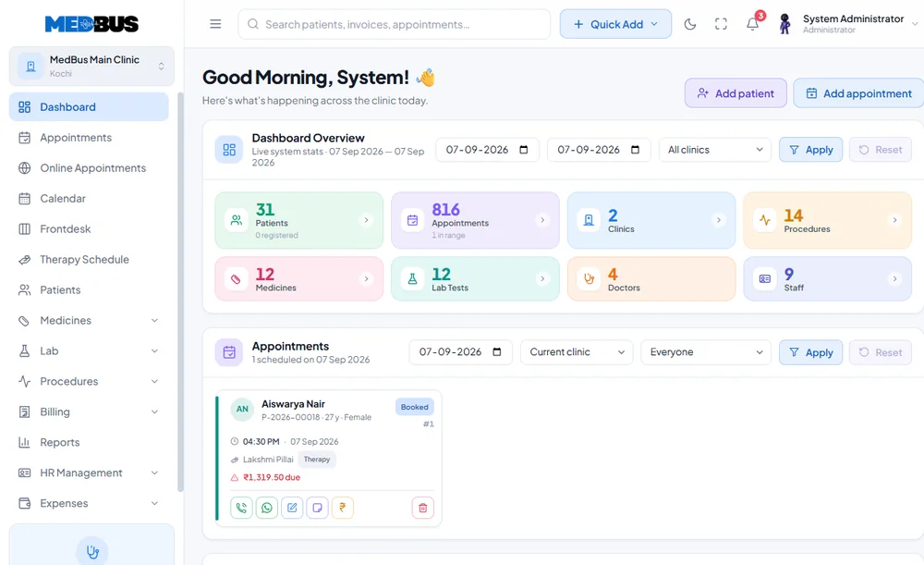This screenshot has width=924, height=565.
Task: Click the stethoscope icon at sidebar bottom
Action: coord(91,551)
